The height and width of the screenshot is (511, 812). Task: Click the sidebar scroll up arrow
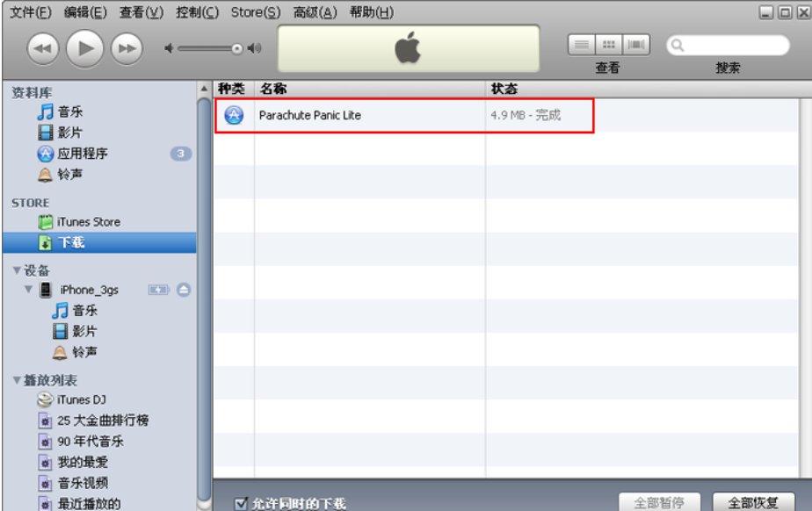click(204, 89)
